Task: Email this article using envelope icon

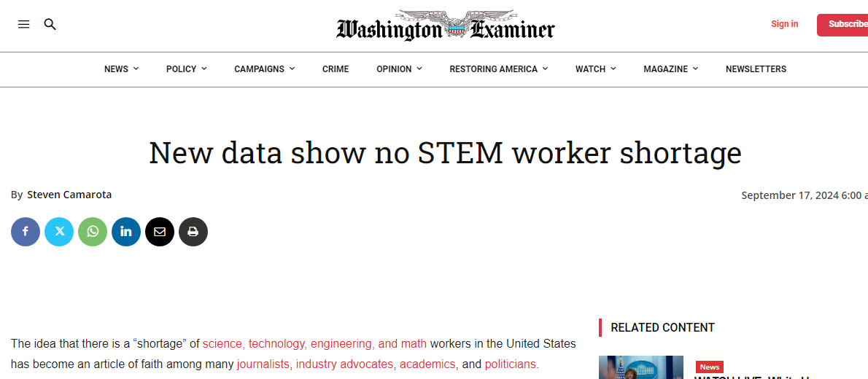Action: click(160, 232)
